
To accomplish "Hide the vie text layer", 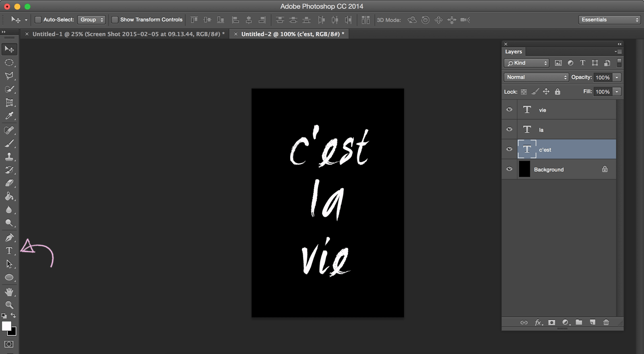I will [x=509, y=110].
